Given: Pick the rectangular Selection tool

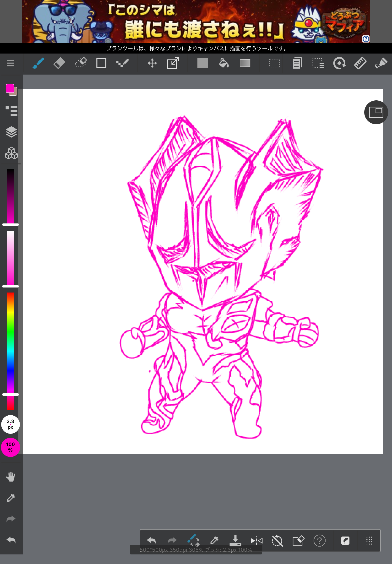Looking at the screenshot, I should tap(274, 63).
